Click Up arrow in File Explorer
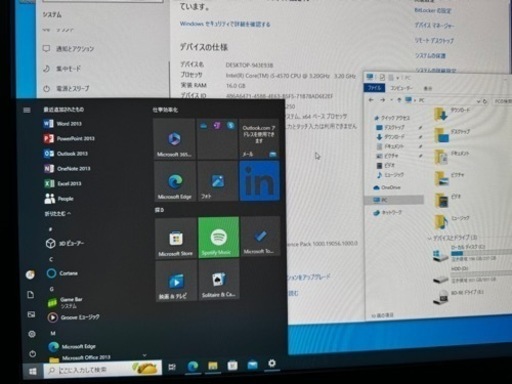 (399, 100)
